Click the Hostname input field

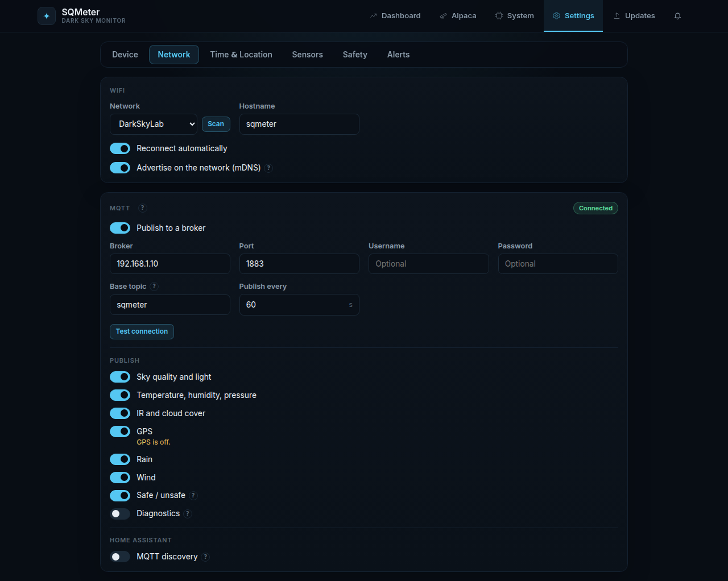click(x=299, y=124)
